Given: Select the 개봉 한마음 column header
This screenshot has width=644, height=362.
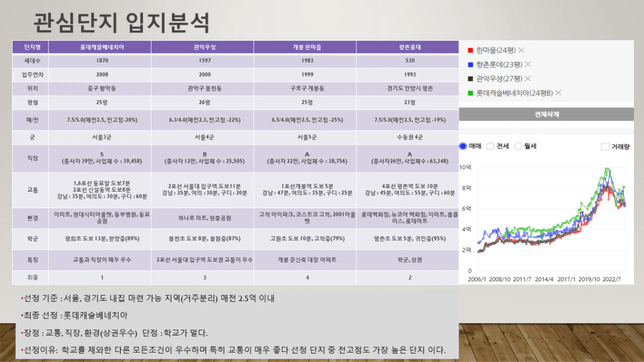Looking at the screenshot, I should [305, 47].
